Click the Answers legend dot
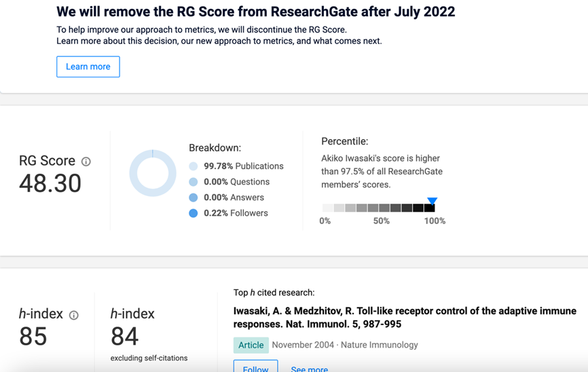This screenshot has width=588, height=372. pyautogui.click(x=193, y=198)
